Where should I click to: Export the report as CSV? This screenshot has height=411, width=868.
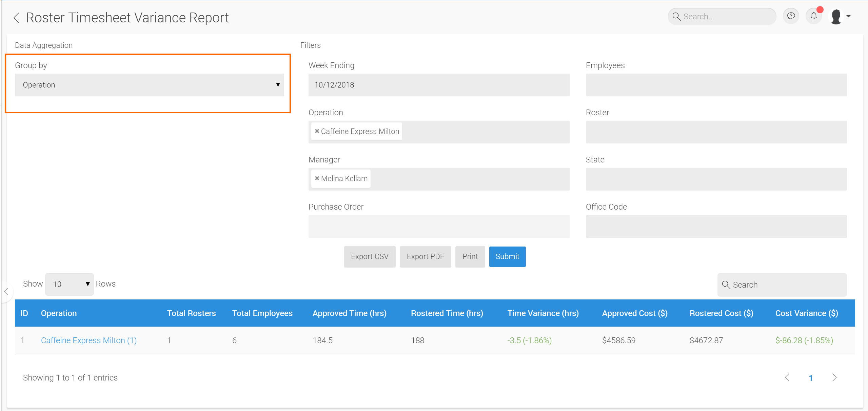370,257
